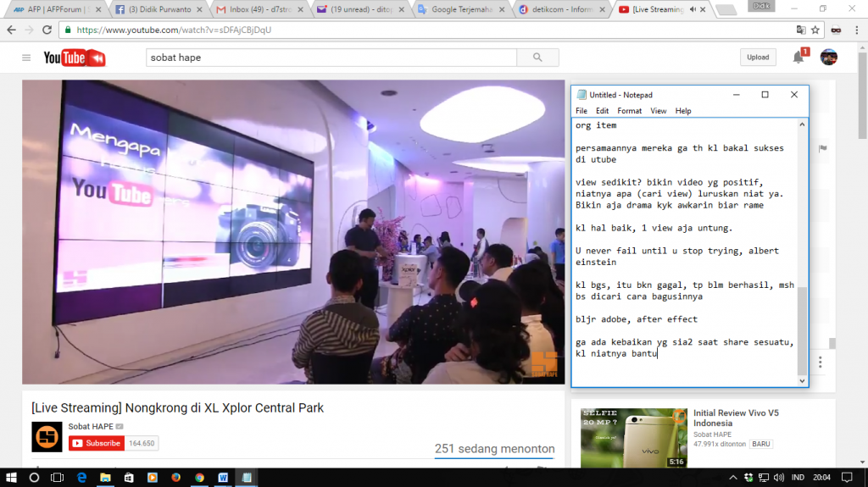
Task: Click the Notepad vertical scrollbar thumb
Action: point(802,331)
